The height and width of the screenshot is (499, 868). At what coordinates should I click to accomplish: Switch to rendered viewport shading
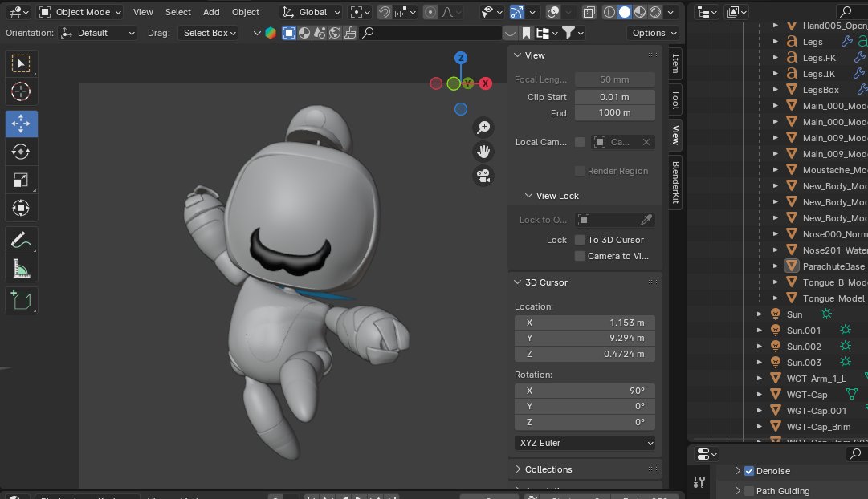click(x=655, y=12)
